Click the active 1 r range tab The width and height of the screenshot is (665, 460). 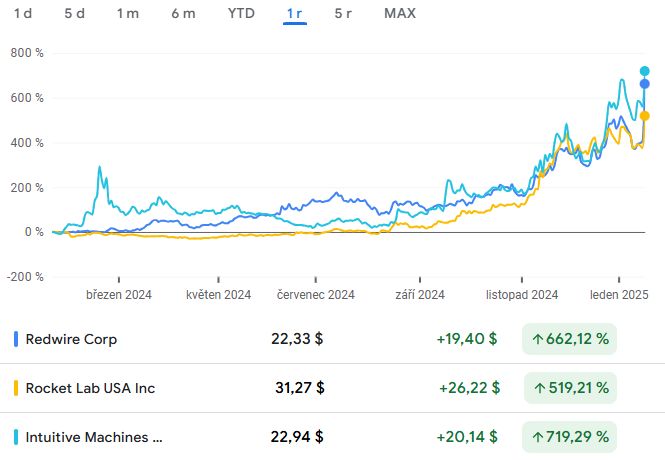coord(295,14)
